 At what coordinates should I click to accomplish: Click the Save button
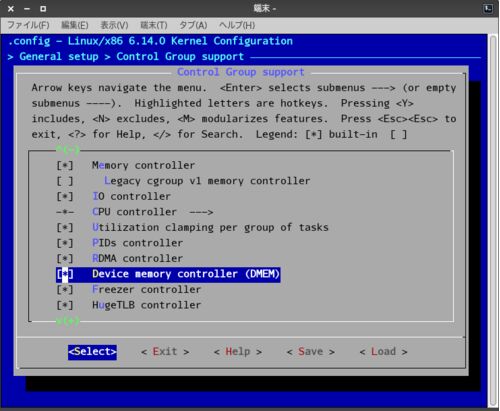311,352
